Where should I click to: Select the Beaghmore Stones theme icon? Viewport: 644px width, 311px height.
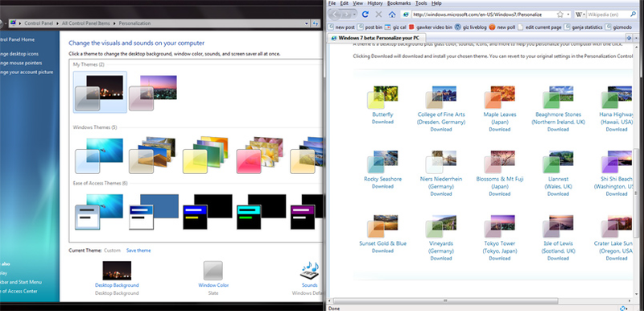pos(558,97)
